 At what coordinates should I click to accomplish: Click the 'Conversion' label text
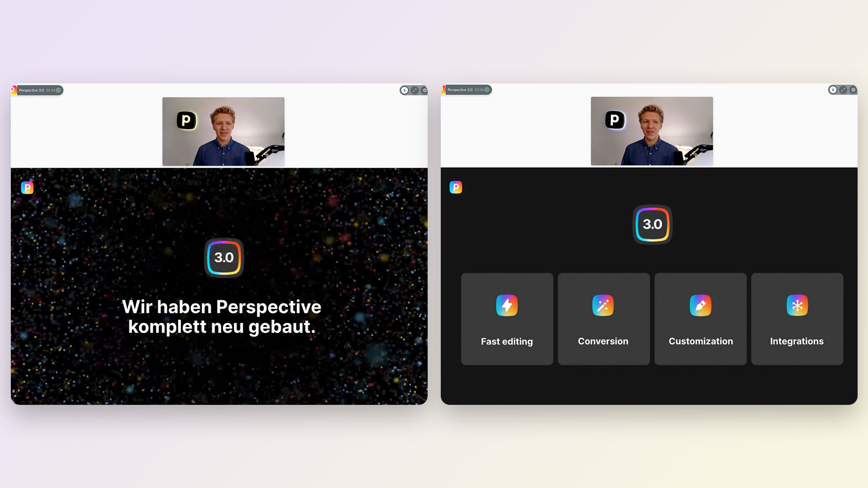pos(603,341)
